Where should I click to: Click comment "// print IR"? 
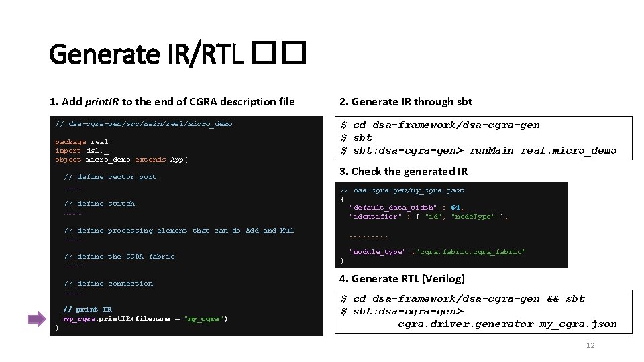[88, 310]
